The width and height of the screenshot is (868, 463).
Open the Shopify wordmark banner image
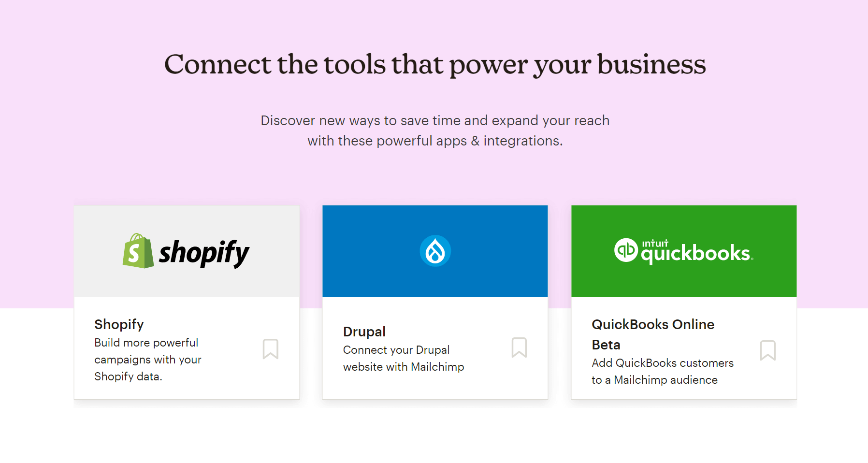click(187, 251)
